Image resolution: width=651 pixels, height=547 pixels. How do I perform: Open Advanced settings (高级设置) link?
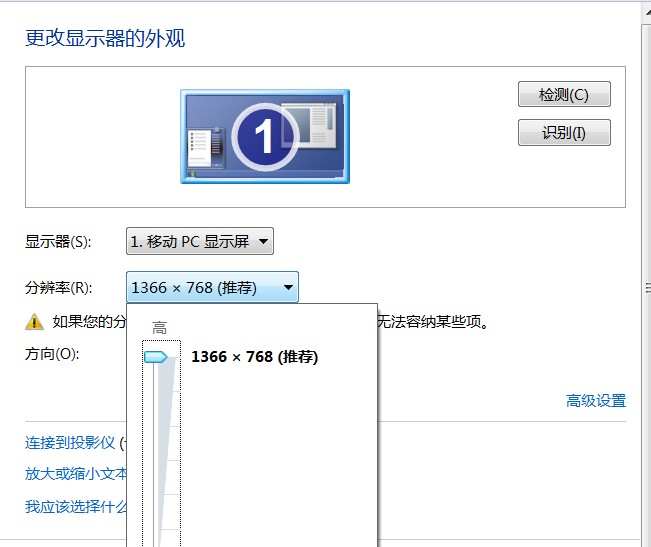tap(596, 401)
